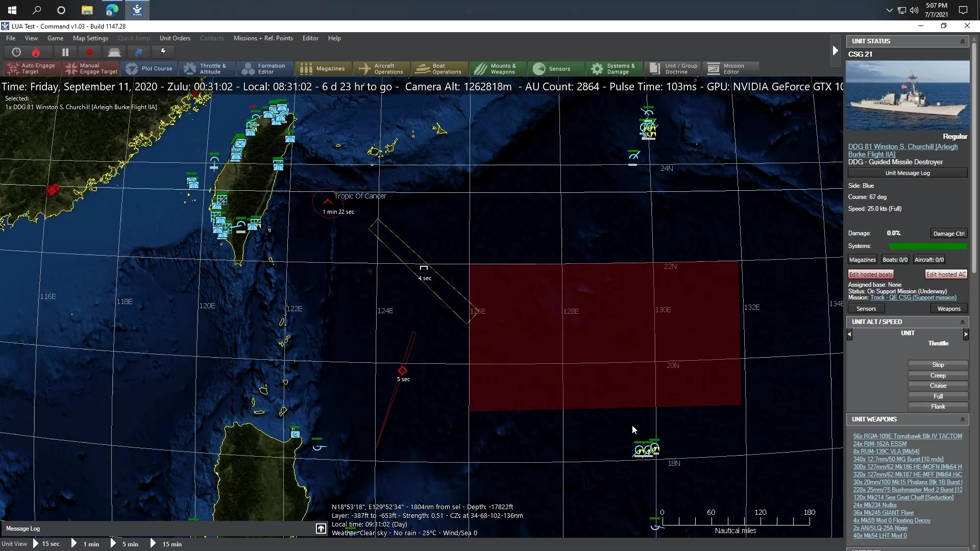
Task: Open the 24x RIM-162A ESSM weapon link
Action: pos(879,444)
